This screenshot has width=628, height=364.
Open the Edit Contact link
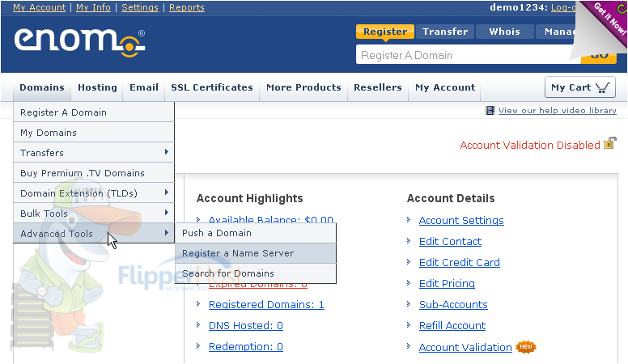point(450,242)
